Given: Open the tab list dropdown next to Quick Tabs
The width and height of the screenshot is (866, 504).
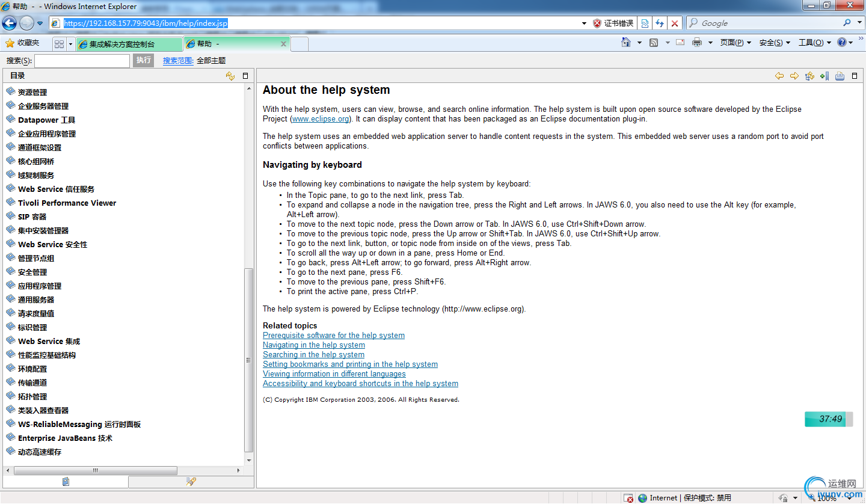Looking at the screenshot, I should pos(70,44).
